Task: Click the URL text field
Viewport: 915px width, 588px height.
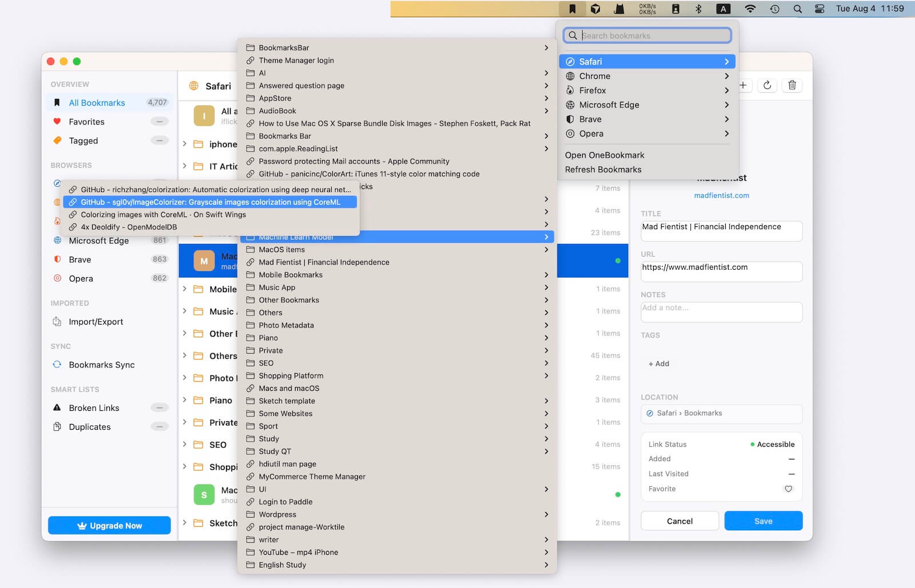Action: tap(721, 271)
